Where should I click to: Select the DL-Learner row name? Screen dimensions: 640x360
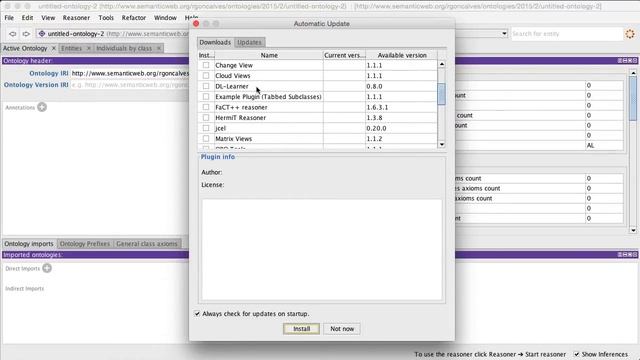tap(232, 86)
